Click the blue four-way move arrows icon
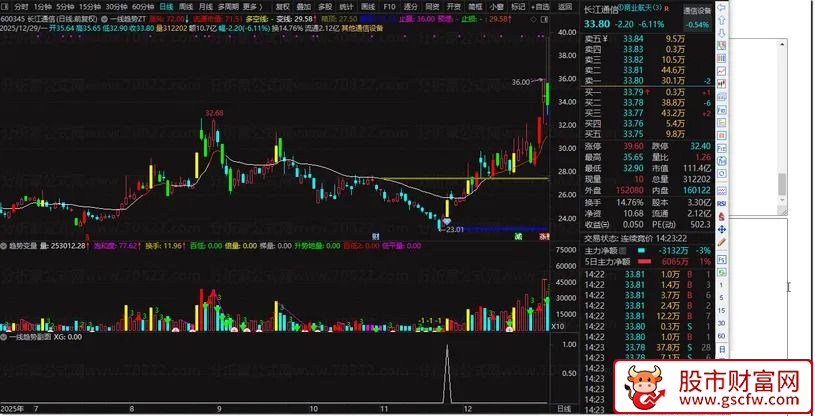 coord(722,229)
